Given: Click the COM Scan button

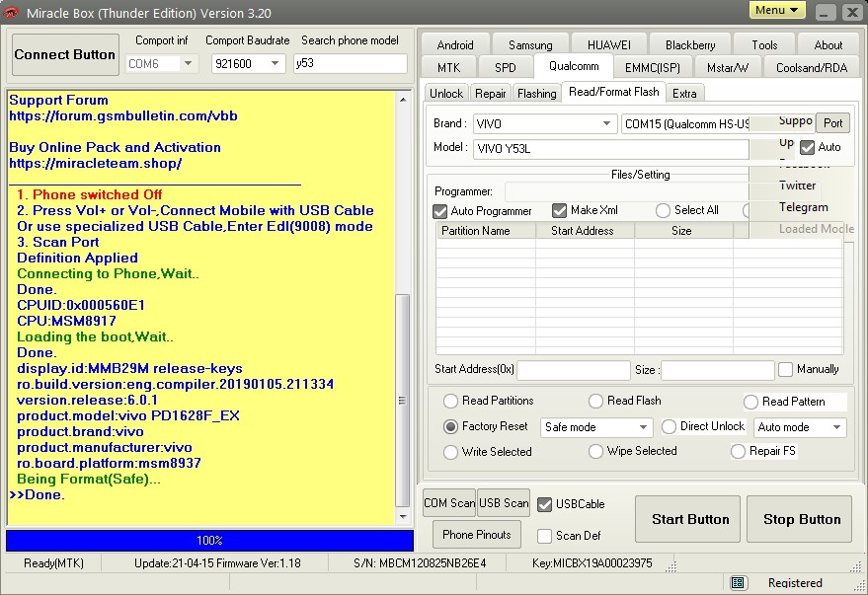Looking at the screenshot, I should [449, 502].
